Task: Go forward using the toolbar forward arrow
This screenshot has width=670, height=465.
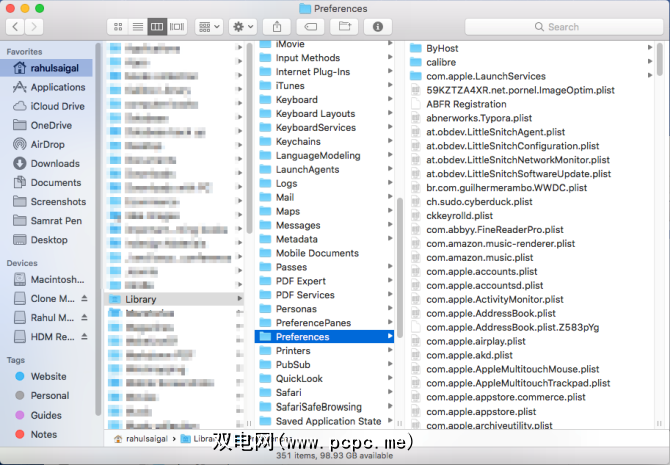Action: click(34, 27)
